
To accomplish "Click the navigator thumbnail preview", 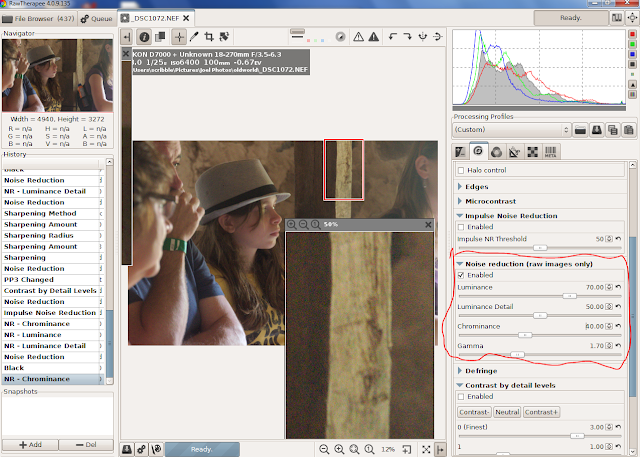I will [58, 75].
